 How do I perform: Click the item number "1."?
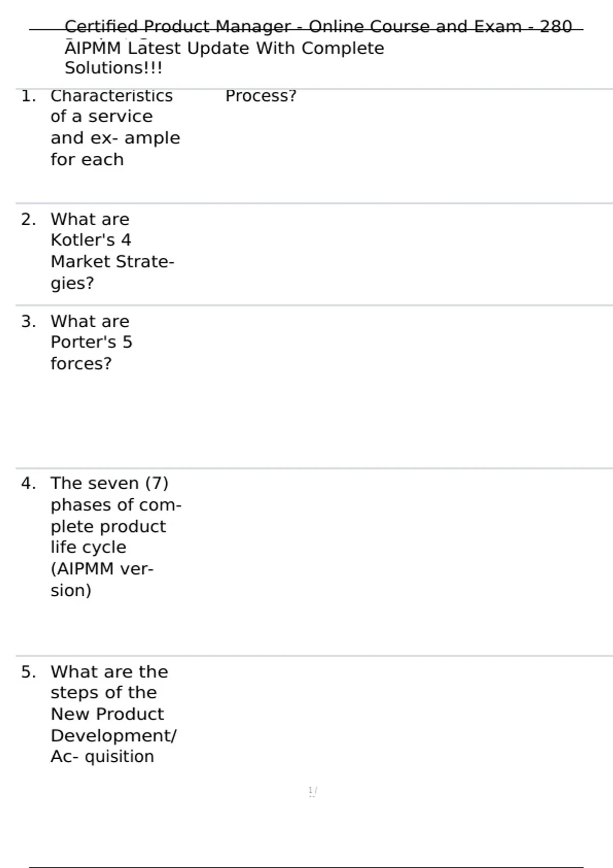29,96
